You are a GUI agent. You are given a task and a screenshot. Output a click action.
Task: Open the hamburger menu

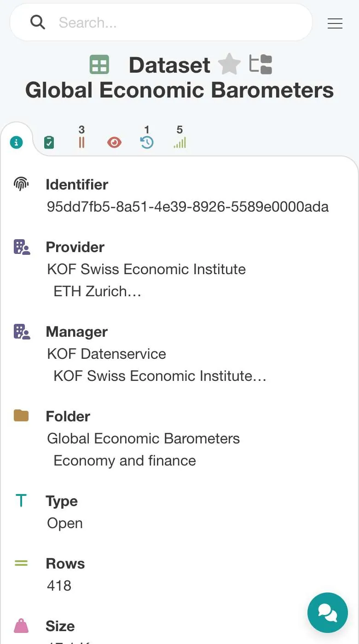coord(335,23)
